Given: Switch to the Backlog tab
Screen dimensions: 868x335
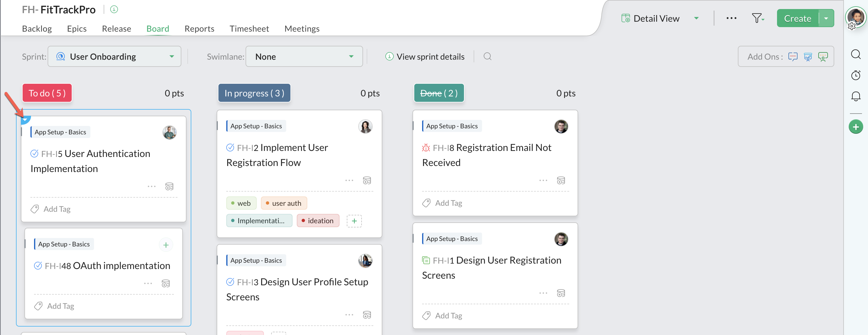Looking at the screenshot, I should [x=37, y=29].
